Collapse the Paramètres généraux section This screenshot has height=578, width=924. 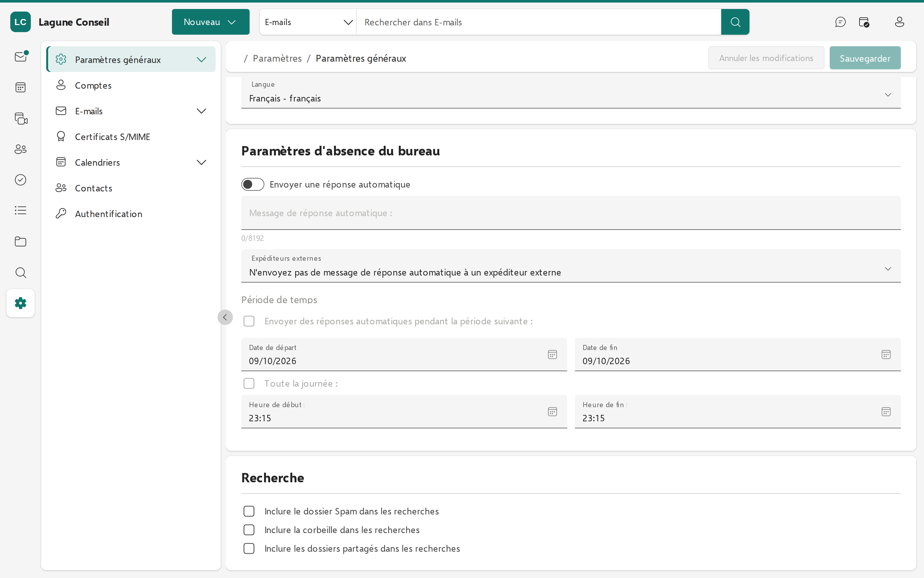tap(201, 59)
